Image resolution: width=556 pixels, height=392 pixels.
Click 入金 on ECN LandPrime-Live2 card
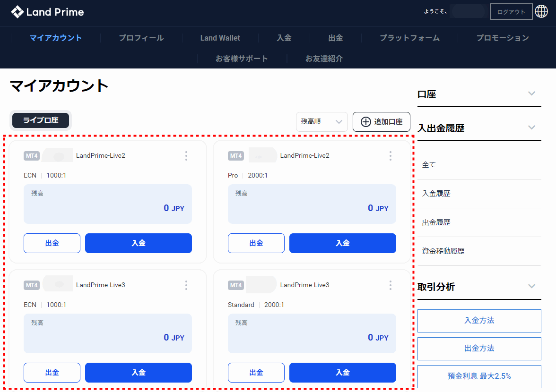tap(138, 243)
